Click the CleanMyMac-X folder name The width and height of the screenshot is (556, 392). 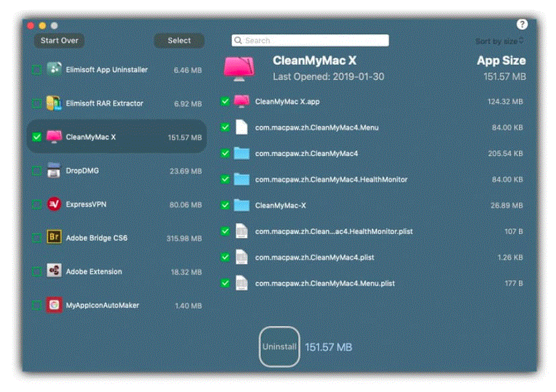(280, 205)
